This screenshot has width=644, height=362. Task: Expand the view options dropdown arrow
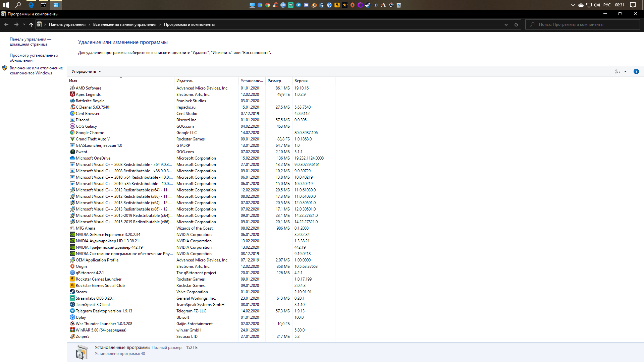tap(625, 71)
